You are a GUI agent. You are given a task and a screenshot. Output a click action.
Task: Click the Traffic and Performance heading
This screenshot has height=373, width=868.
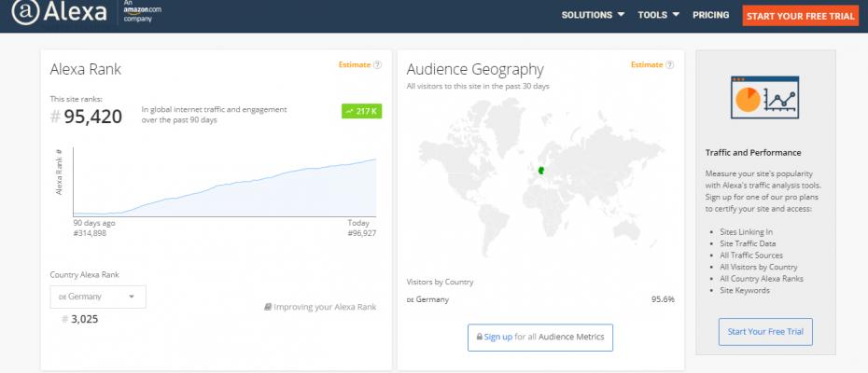tap(753, 153)
